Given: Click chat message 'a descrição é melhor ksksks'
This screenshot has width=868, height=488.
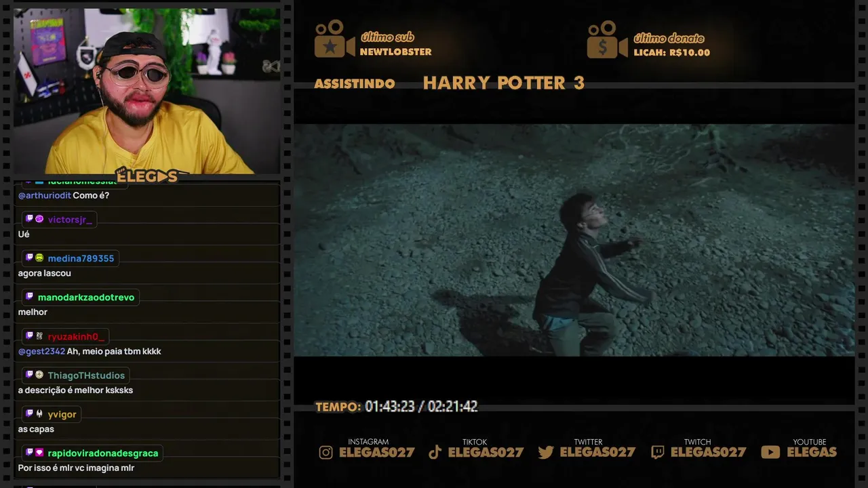Looking at the screenshot, I should click(x=75, y=390).
